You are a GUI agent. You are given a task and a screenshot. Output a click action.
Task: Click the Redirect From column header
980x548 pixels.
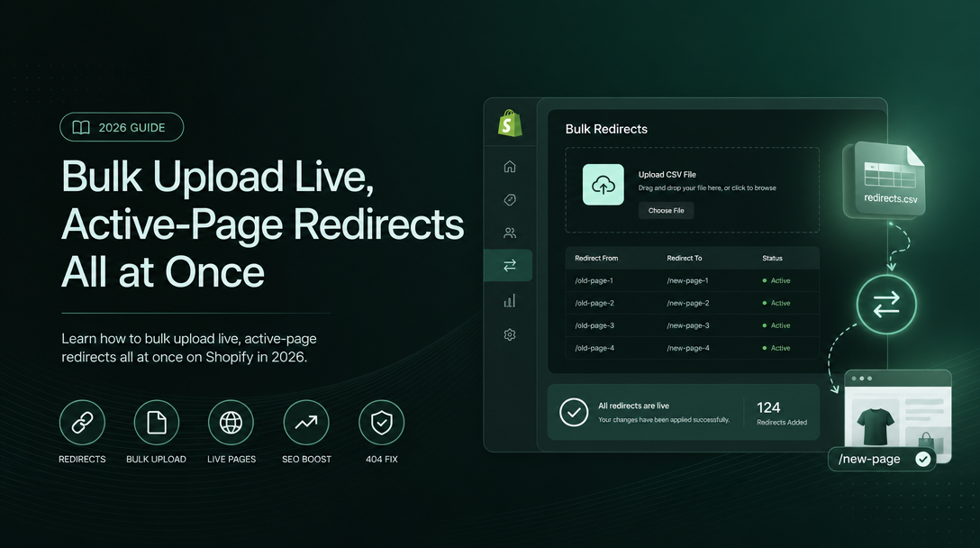(x=596, y=258)
